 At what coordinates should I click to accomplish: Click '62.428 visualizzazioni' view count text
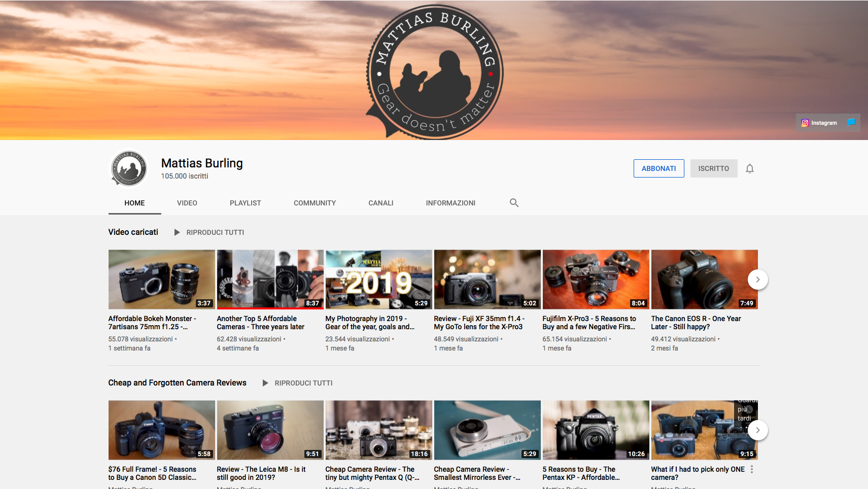click(x=249, y=339)
